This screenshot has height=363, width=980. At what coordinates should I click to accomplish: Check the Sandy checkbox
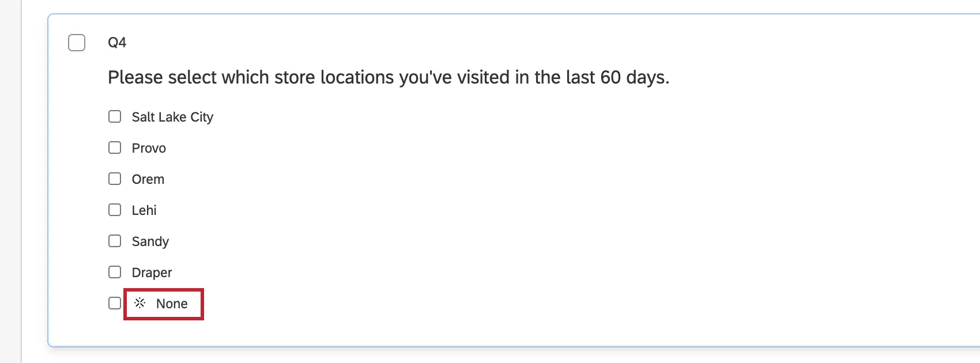[x=114, y=240]
